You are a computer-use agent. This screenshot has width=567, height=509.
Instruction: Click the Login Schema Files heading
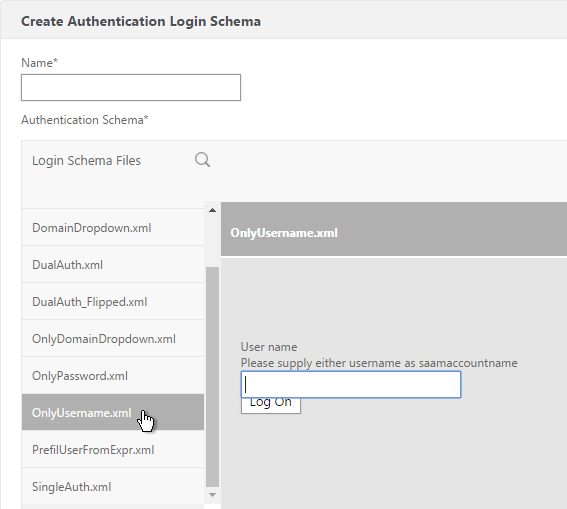point(86,161)
